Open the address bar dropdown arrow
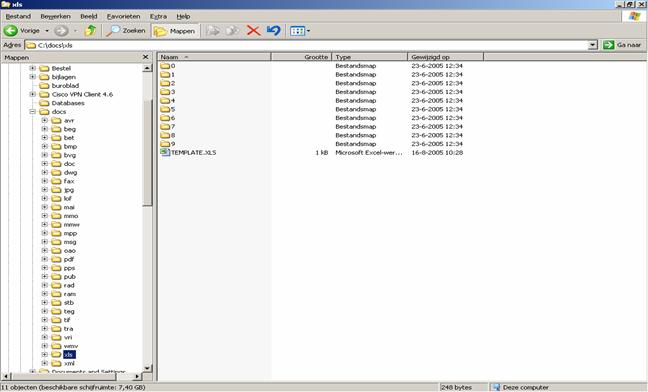The width and height of the screenshot is (648, 392). [x=593, y=45]
